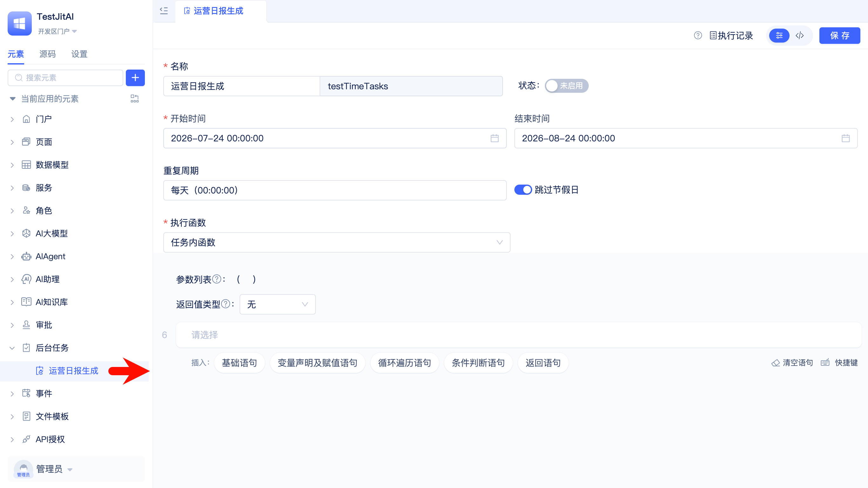Viewport: 868px width, 488px height.
Task: Open the start time calendar picker icon
Action: pos(494,138)
